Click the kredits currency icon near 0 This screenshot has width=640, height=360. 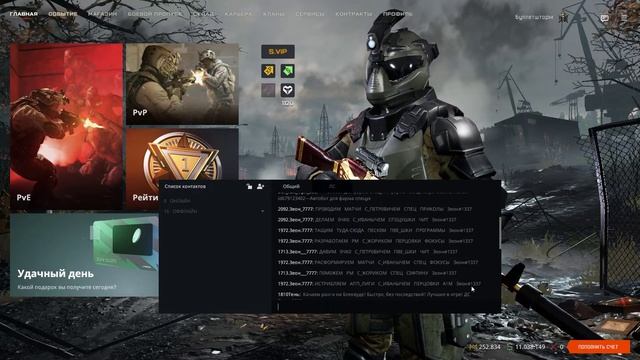click(554, 347)
